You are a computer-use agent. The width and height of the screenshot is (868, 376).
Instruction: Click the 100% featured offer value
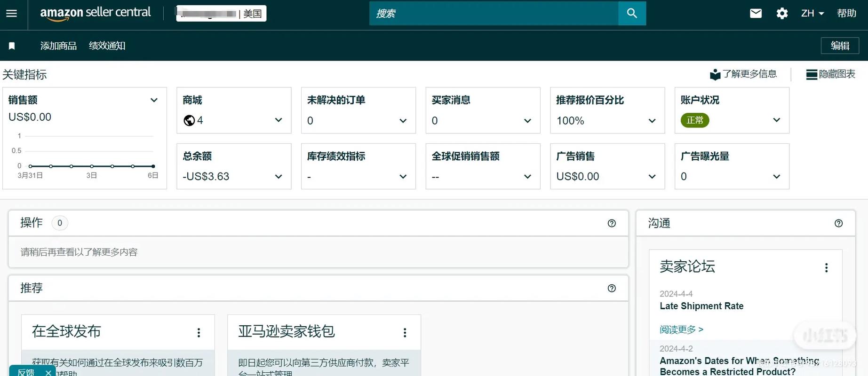pyautogui.click(x=570, y=121)
